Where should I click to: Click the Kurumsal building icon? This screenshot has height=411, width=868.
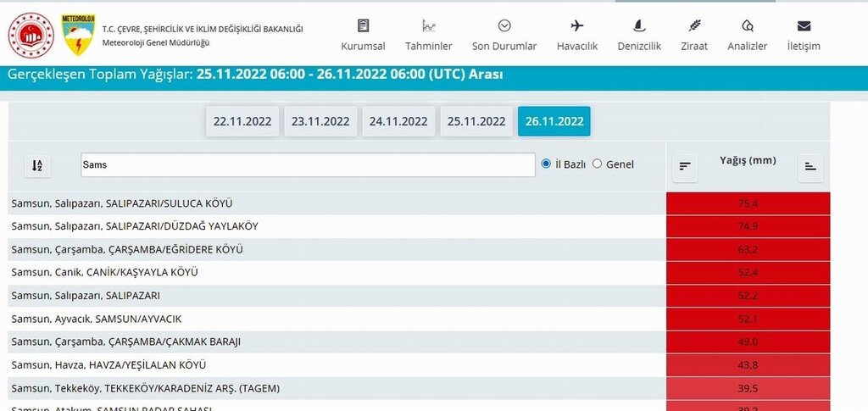click(363, 25)
